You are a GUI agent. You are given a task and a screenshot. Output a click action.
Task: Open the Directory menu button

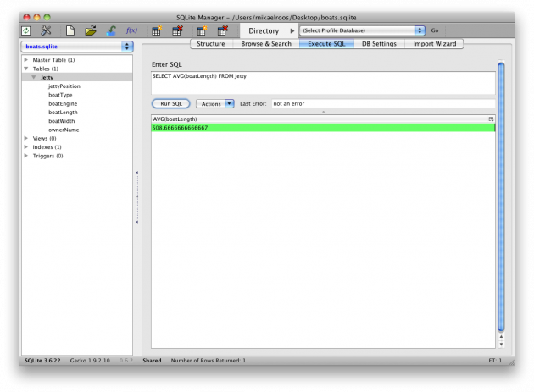pos(269,31)
